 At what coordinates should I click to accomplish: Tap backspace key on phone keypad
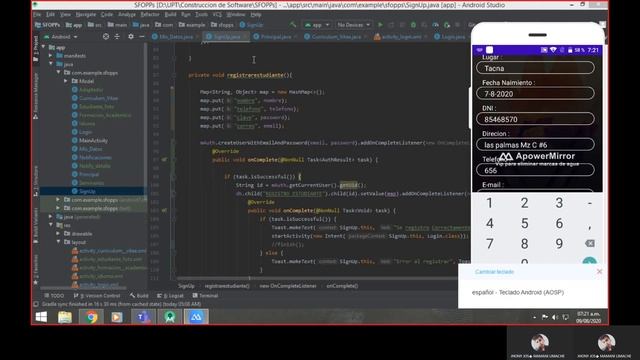coord(589,243)
